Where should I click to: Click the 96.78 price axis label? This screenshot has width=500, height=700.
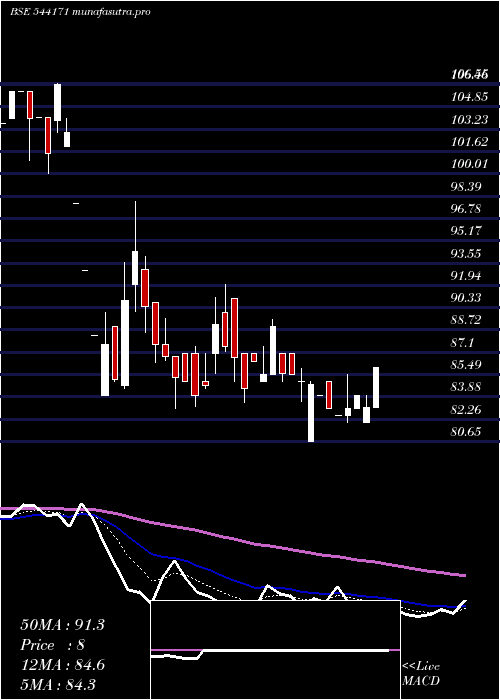click(x=467, y=209)
